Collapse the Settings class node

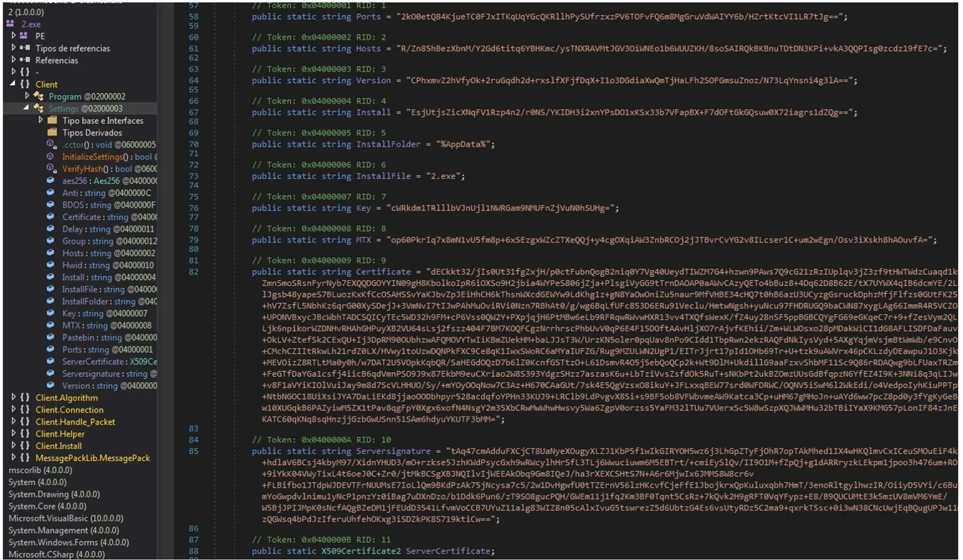click(x=26, y=108)
